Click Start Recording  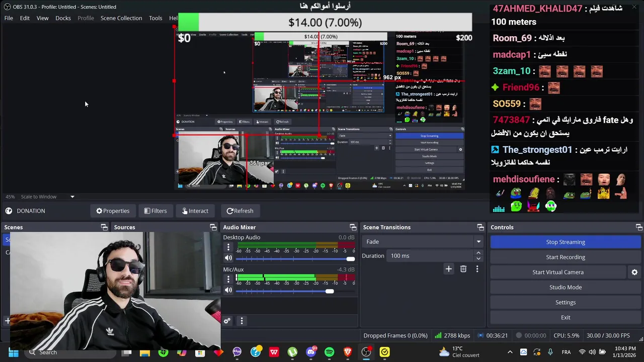[x=566, y=257]
